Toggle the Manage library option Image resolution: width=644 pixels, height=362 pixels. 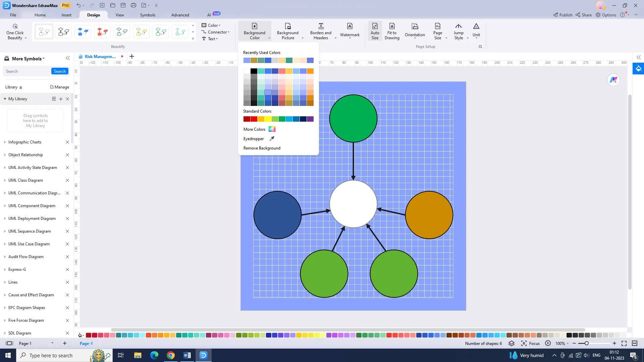(59, 87)
